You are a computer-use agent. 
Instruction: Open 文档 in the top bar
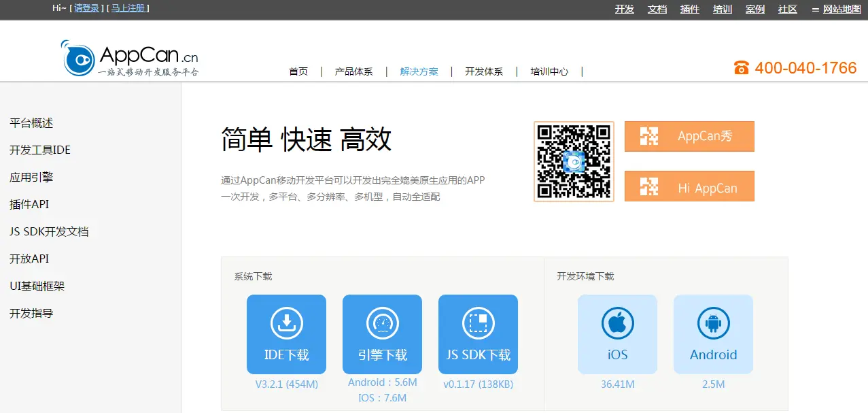(x=657, y=9)
